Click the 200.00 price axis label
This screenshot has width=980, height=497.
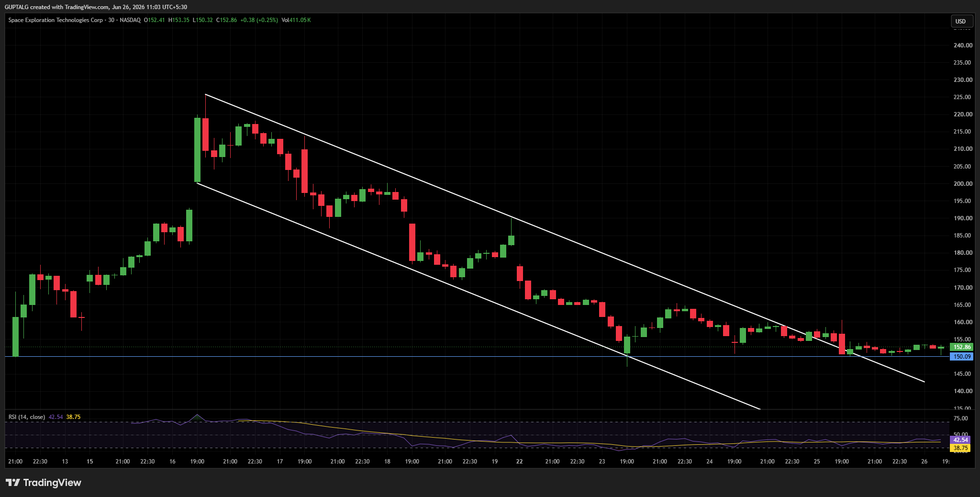point(963,184)
